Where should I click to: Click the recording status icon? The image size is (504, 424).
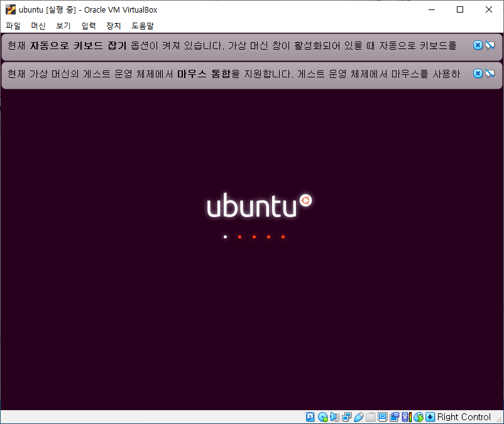[x=395, y=417]
